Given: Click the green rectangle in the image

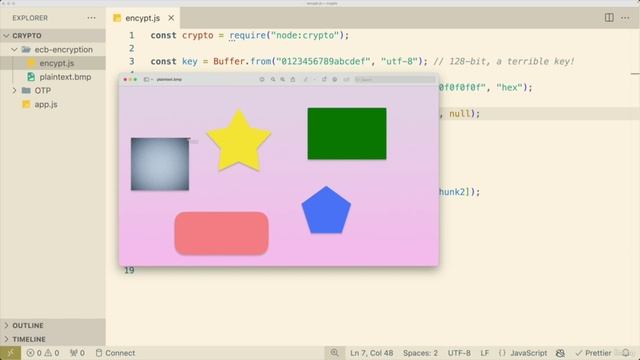Looking at the screenshot, I should (x=347, y=133).
